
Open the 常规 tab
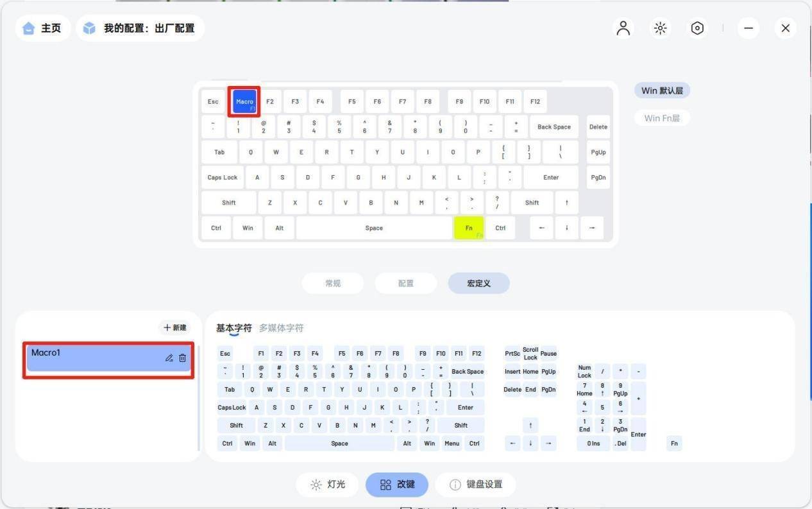[x=333, y=283]
